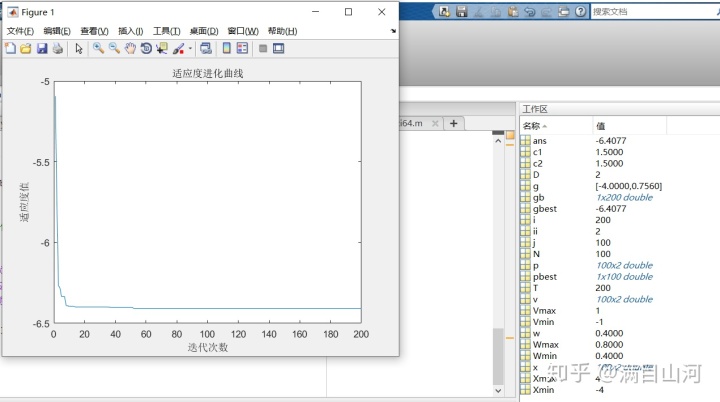Click the editor vertical scrollbar thumb
This screenshot has height=402, width=720.
click(x=498, y=356)
